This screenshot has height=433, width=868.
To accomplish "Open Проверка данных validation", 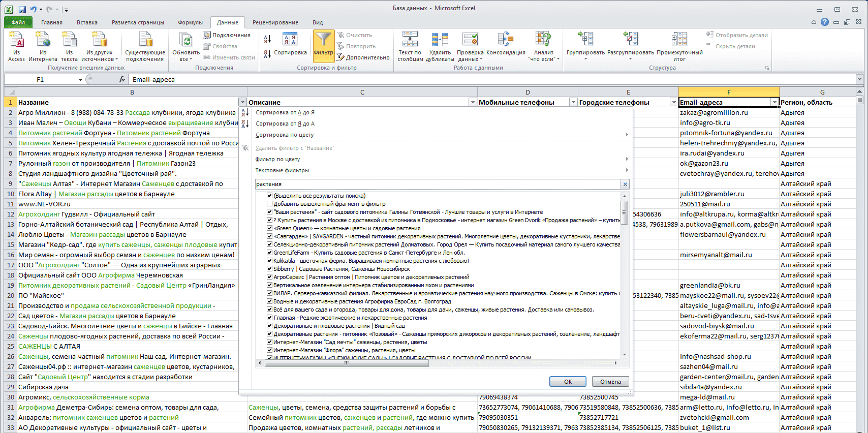I will (470, 47).
